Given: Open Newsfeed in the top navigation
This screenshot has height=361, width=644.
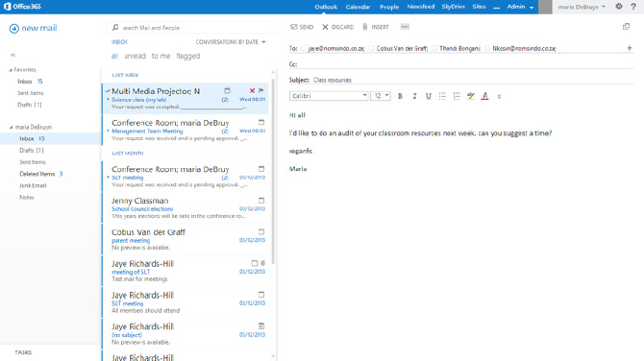Looking at the screenshot, I should click(421, 7).
